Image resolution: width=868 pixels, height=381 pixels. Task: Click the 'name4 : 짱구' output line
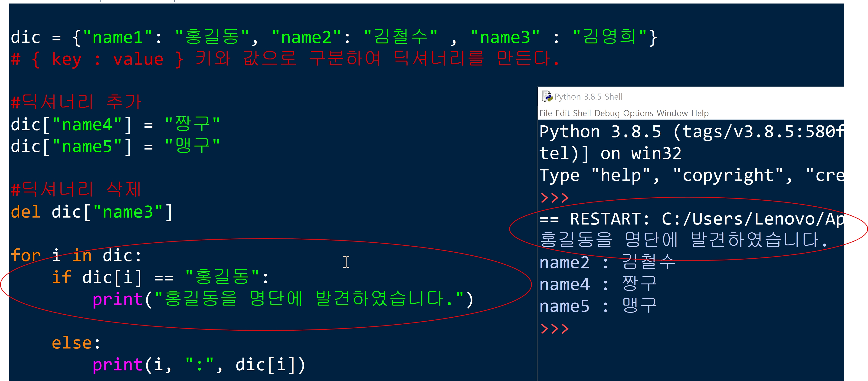598,284
